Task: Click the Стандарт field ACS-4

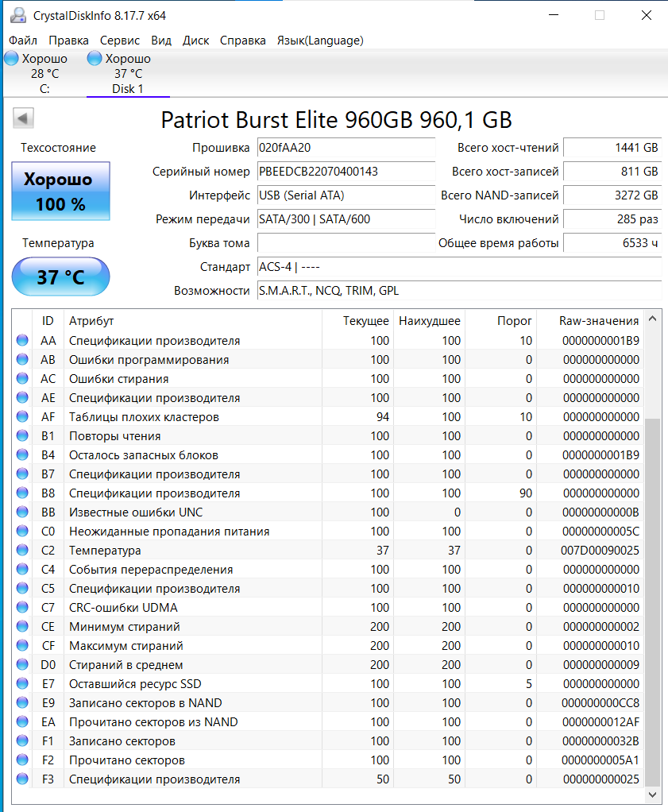Action: (x=459, y=267)
